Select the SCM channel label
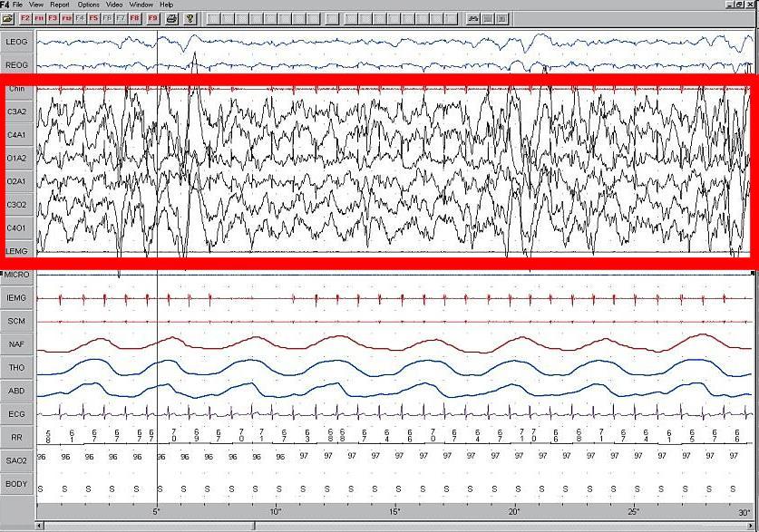 coord(16,321)
